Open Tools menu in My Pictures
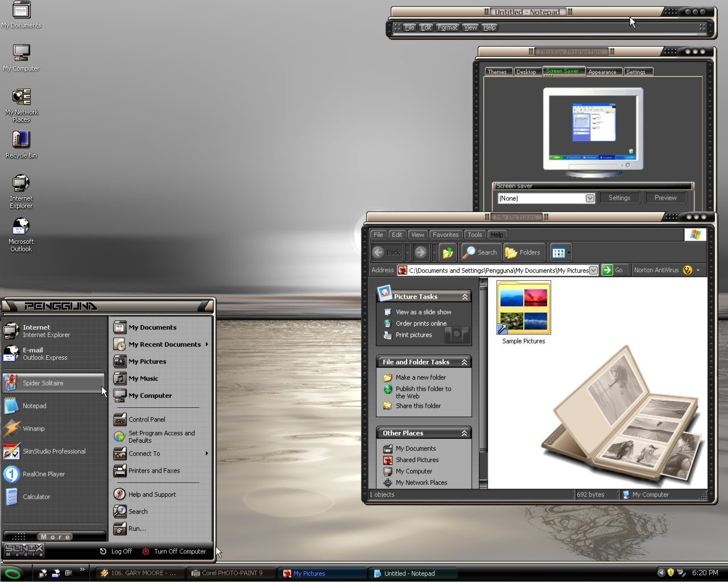728x582 pixels. 475,235
